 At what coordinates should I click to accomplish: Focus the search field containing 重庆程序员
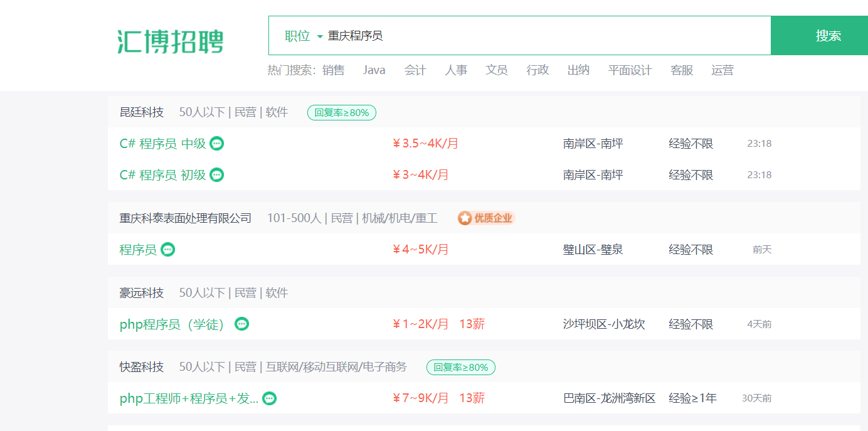coord(546,36)
